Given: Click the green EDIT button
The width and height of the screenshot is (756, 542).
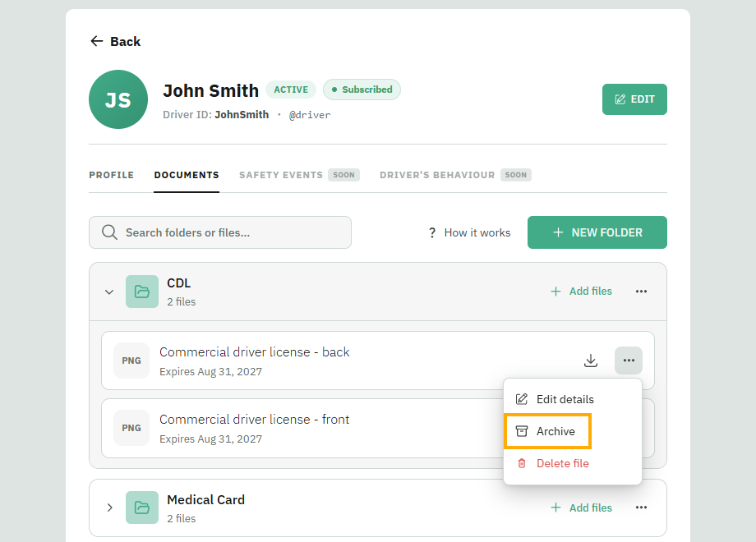Looking at the screenshot, I should [634, 99].
